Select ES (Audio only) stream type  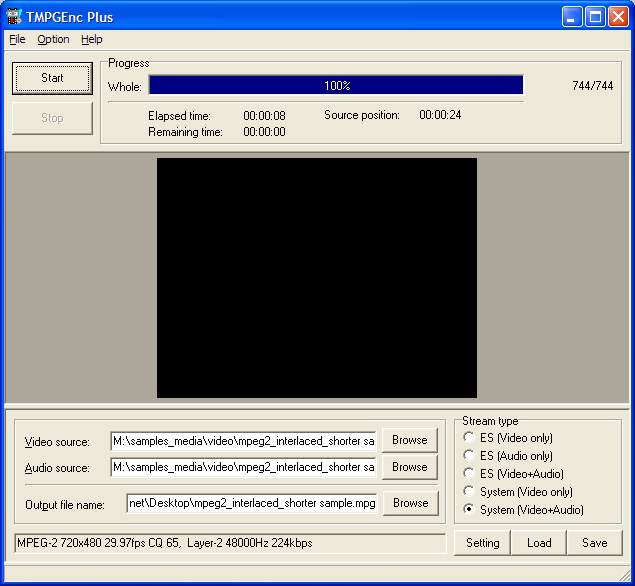tap(508, 456)
